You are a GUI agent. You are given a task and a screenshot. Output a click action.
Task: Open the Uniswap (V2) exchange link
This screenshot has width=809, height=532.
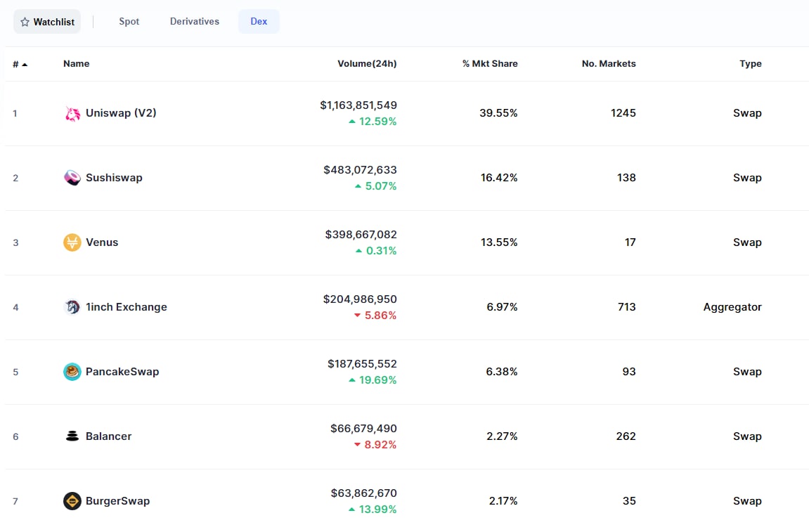[x=121, y=113]
